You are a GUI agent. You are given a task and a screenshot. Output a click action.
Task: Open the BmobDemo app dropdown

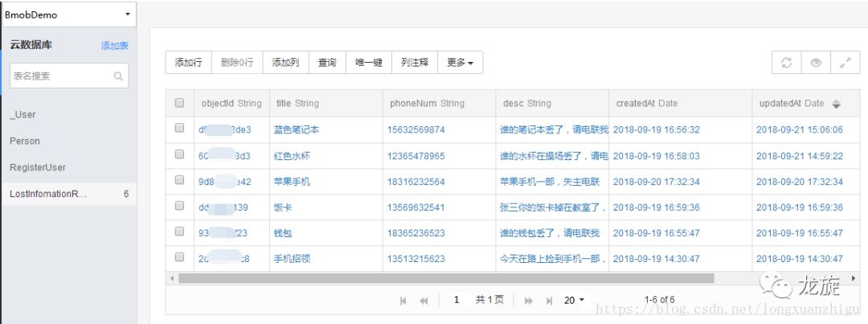68,14
